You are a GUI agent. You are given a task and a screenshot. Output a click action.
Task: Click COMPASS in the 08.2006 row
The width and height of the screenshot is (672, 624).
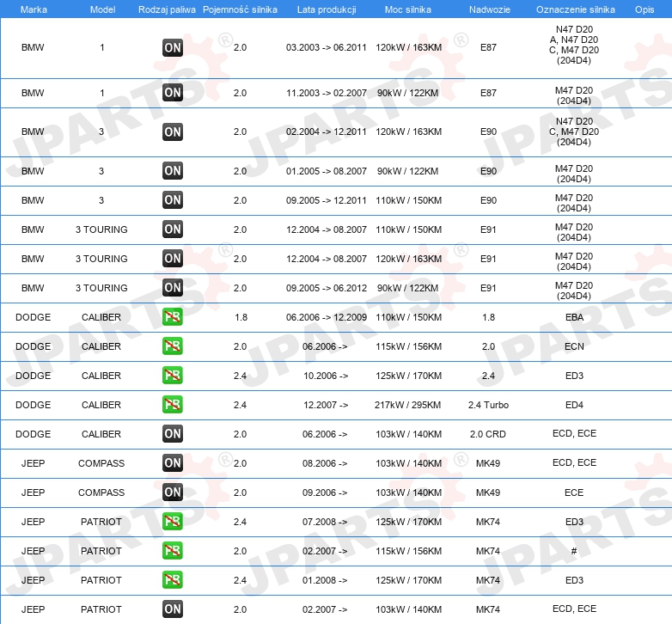[x=101, y=464]
